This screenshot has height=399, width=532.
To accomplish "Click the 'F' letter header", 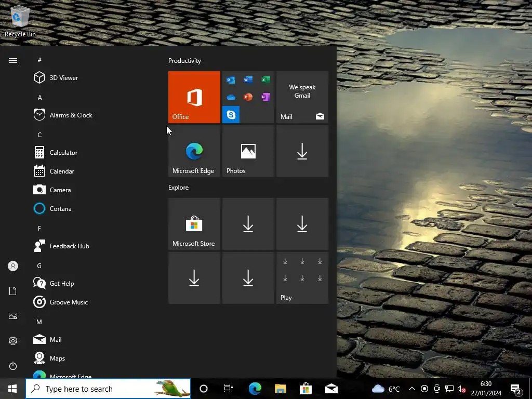I will pyautogui.click(x=39, y=229).
